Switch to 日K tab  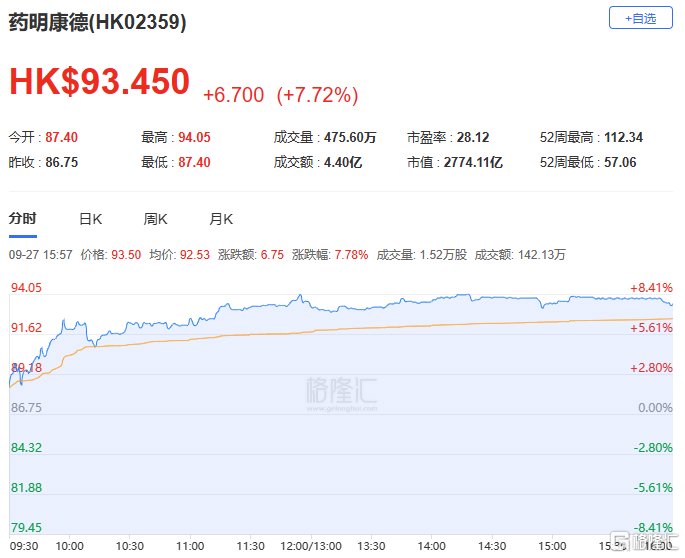[x=90, y=219]
